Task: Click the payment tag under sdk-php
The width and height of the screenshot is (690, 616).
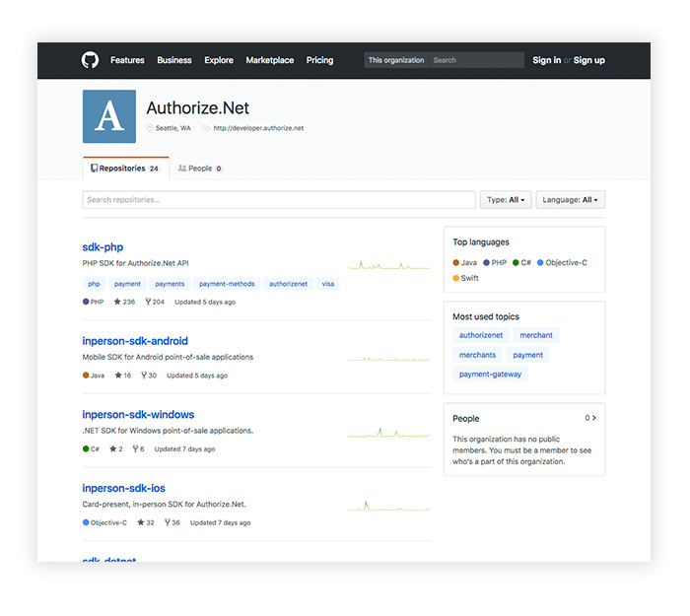Action: coord(127,284)
